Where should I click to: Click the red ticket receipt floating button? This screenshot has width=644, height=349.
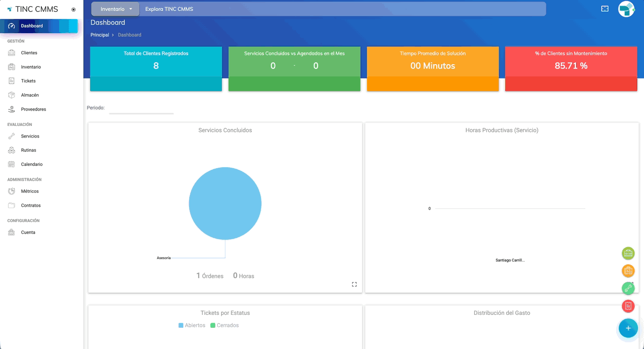click(628, 306)
